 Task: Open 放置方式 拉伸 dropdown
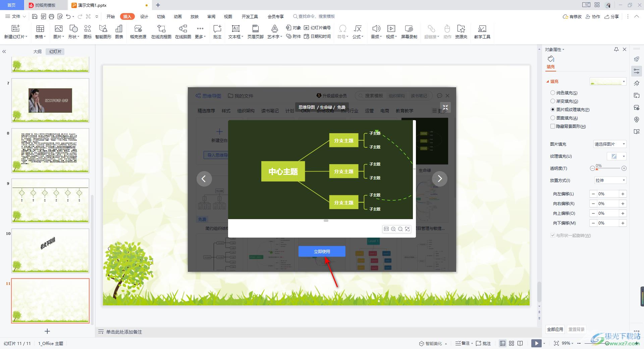610,180
